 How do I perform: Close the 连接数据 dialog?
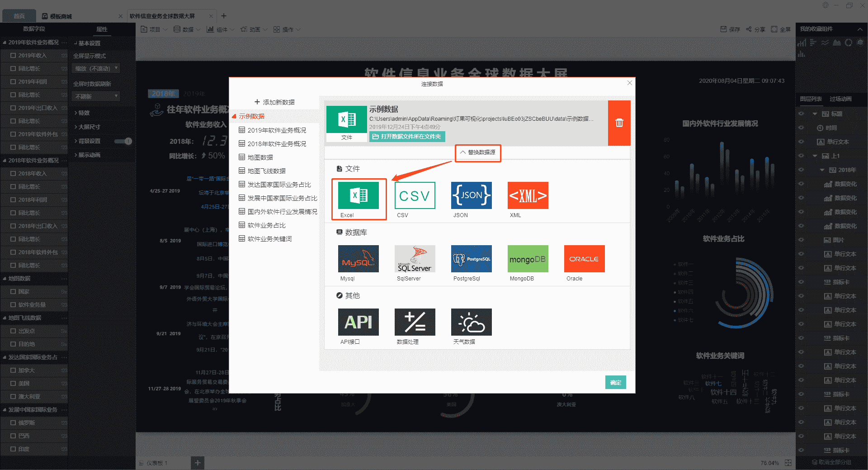(x=630, y=83)
